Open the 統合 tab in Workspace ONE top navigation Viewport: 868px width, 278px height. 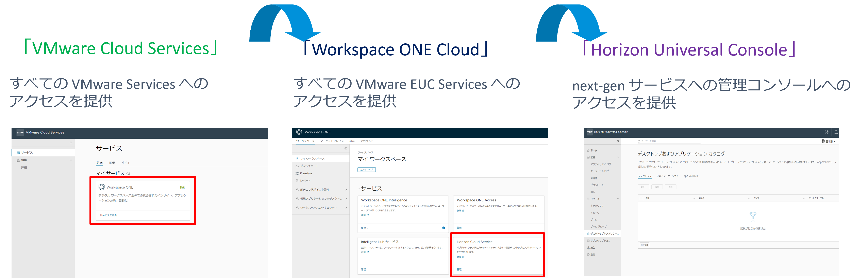click(352, 141)
